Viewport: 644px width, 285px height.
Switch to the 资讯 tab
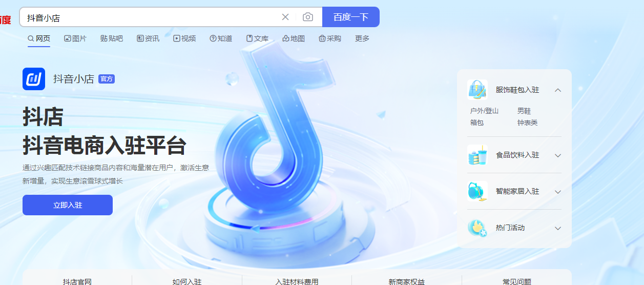[148, 38]
